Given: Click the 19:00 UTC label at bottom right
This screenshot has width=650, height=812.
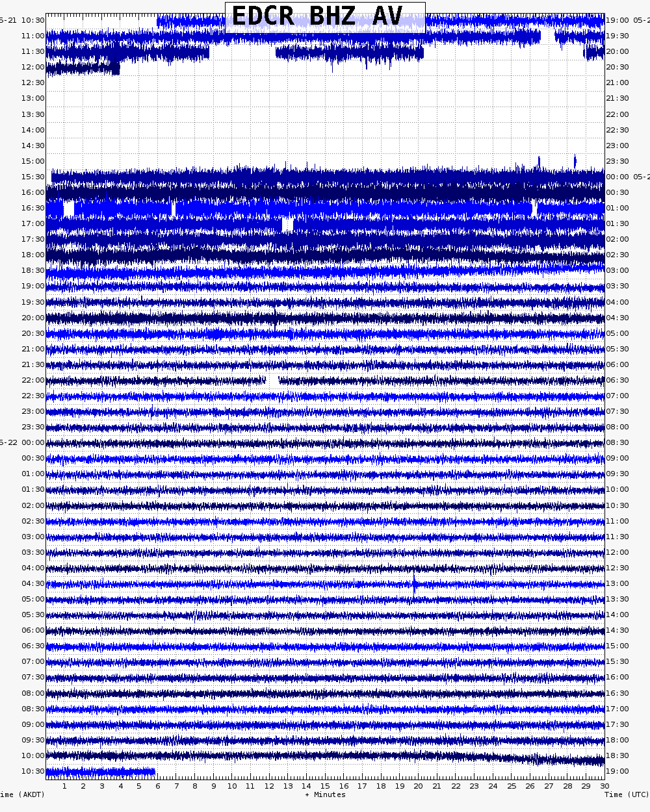Looking at the screenshot, I should 617,772.
